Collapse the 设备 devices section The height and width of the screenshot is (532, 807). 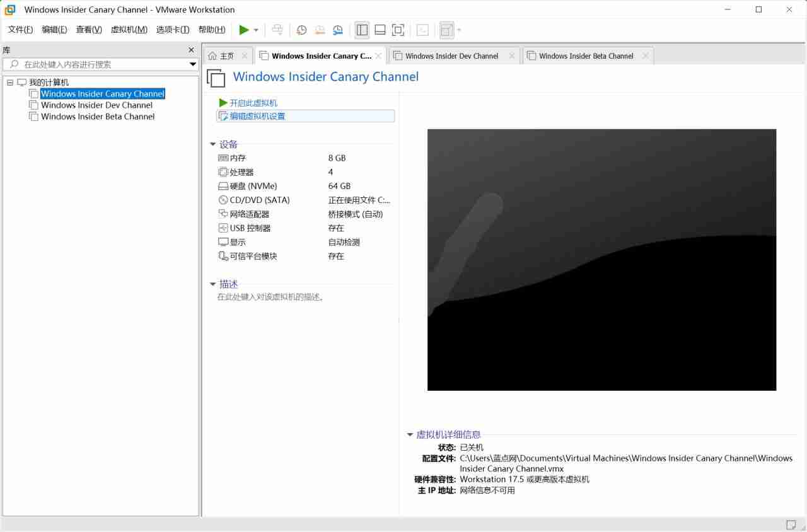[213, 144]
